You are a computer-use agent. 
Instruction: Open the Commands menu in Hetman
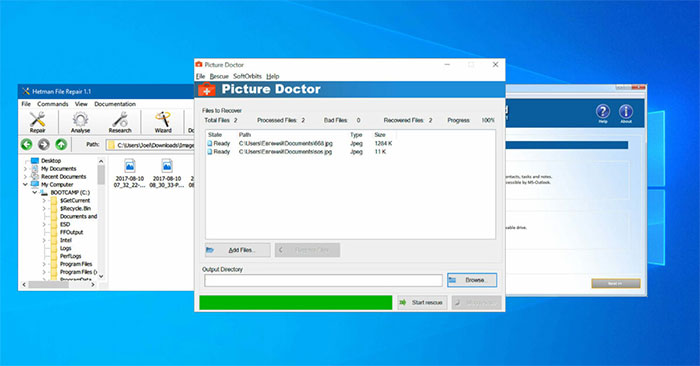click(53, 104)
